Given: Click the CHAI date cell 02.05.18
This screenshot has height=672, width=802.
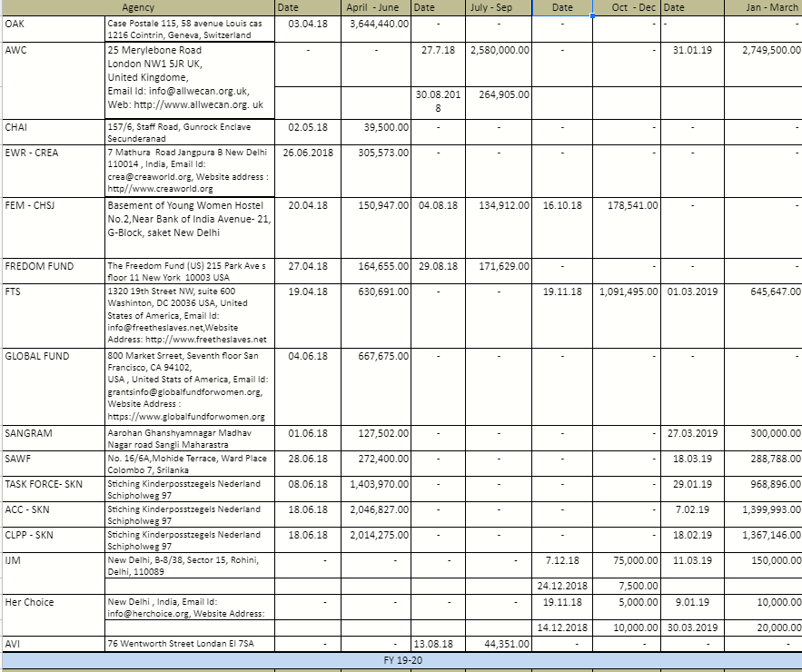Looking at the screenshot, I should tap(308, 128).
